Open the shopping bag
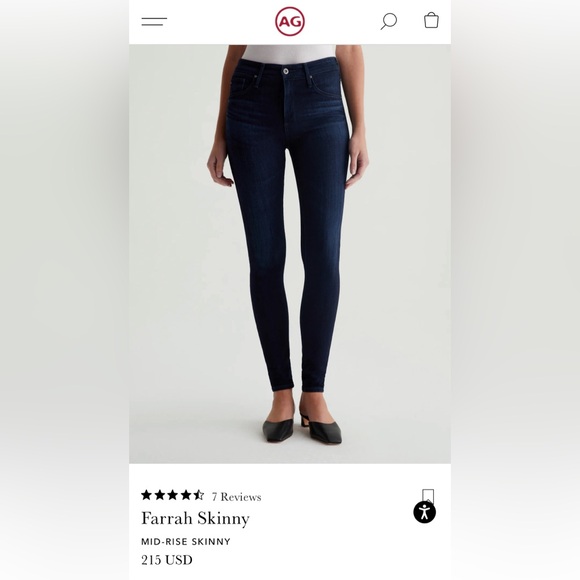This screenshot has height=580, width=580. (x=431, y=20)
